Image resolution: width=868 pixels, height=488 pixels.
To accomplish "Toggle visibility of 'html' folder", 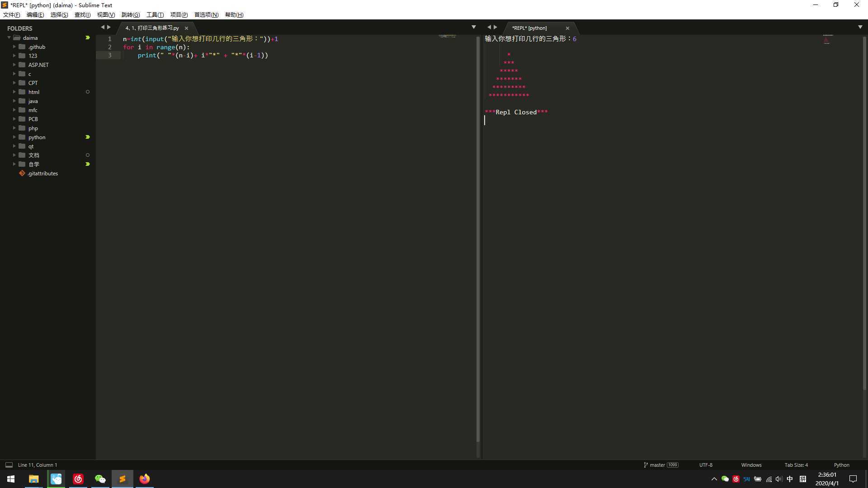I will tap(14, 92).
